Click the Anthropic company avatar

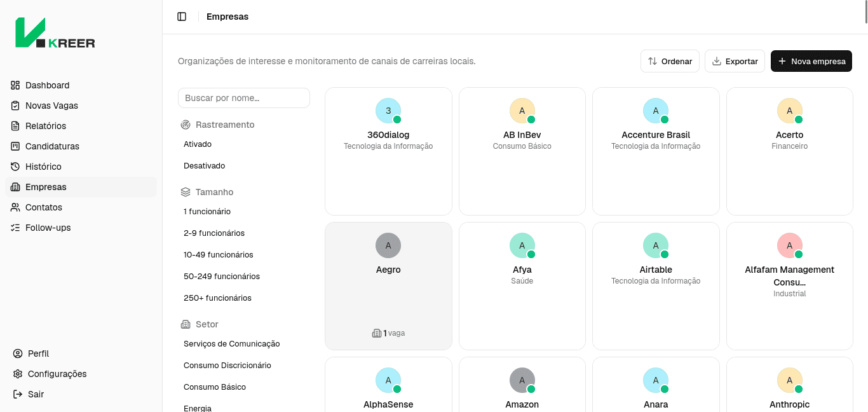click(x=790, y=380)
